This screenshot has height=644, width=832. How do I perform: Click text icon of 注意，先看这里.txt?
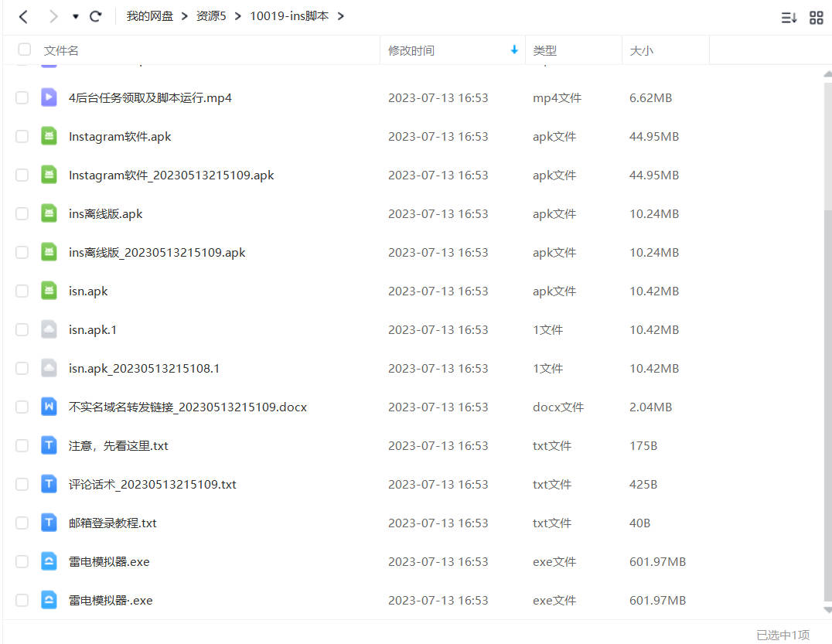pyautogui.click(x=49, y=445)
